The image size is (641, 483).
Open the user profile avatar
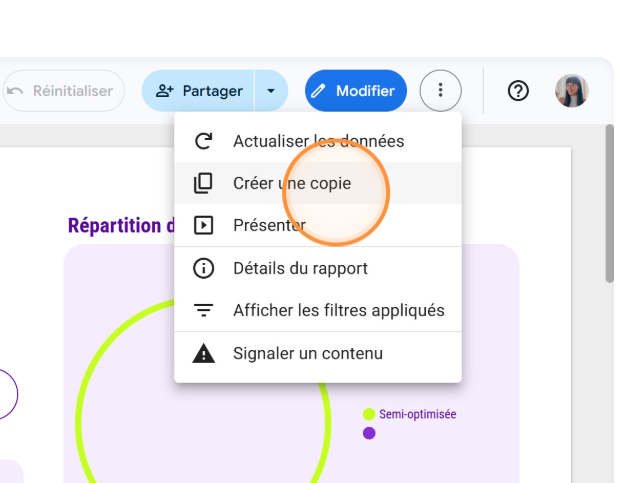pyautogui.click(x=572, y=91)
